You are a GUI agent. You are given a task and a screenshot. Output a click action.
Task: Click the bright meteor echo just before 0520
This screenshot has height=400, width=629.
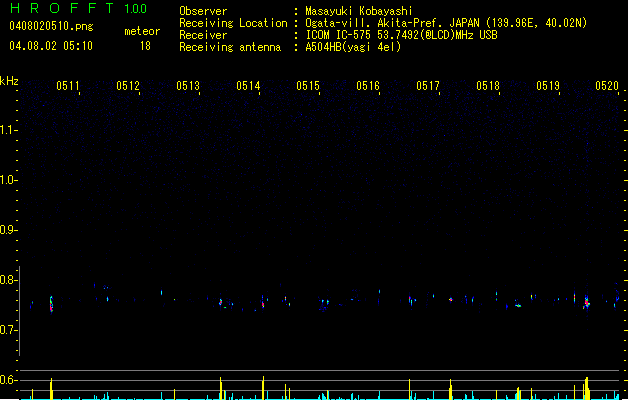point(586,302)
